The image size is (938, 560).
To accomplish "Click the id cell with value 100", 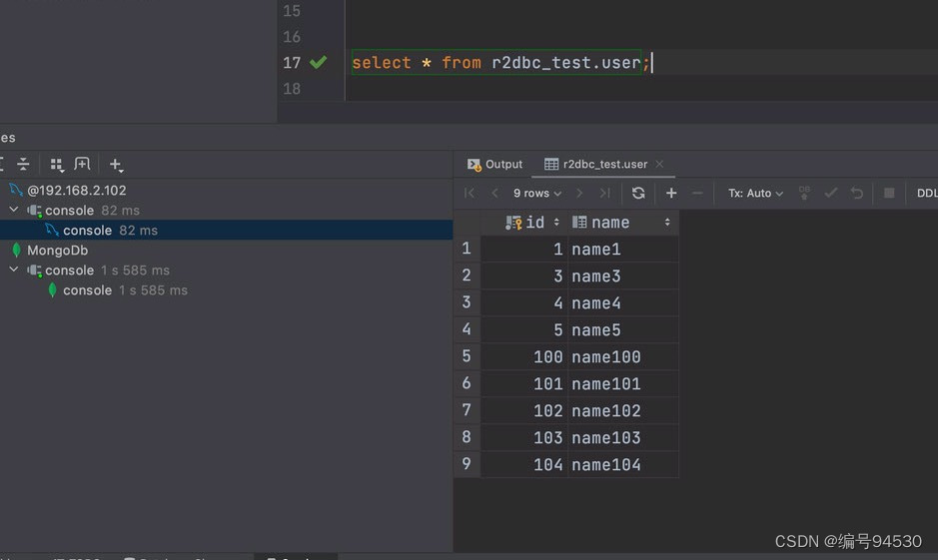I will 524,356.
